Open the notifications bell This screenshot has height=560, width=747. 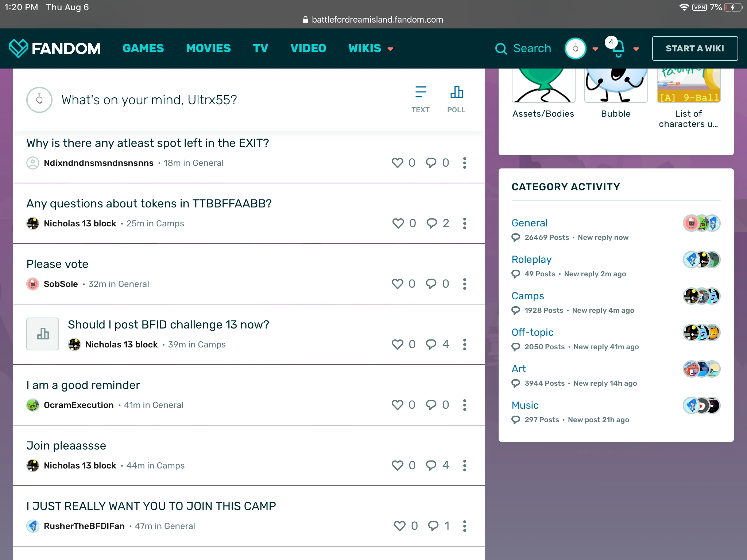[x=618, y=48]
